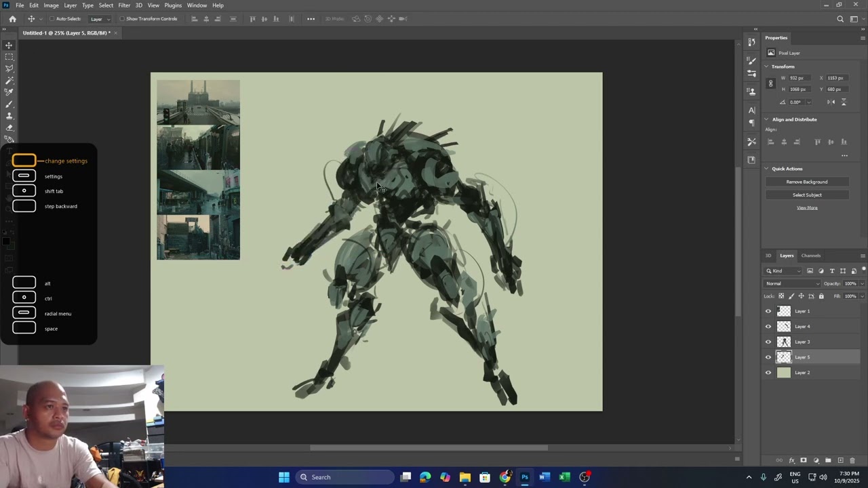Open the Tool Presets panel icon

pos(751,142)
